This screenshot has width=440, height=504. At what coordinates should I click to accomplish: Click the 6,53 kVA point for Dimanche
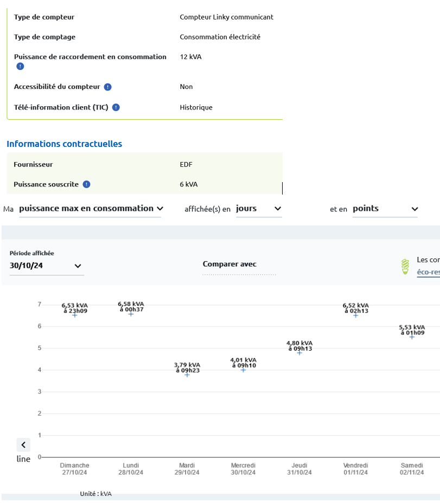[75, 315]
